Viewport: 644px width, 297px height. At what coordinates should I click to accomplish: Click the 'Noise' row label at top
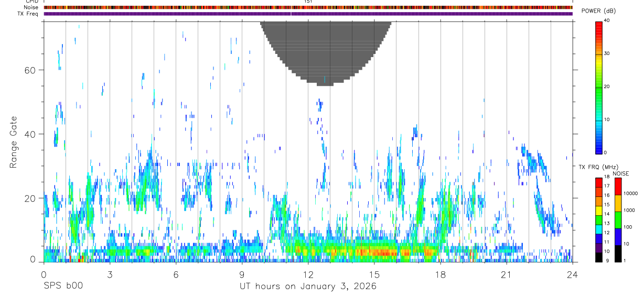(31, 8)
